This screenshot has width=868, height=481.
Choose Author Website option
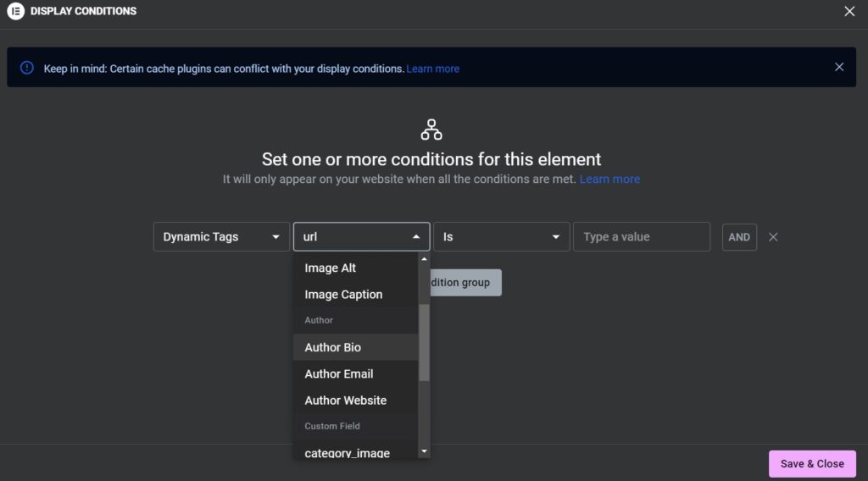click(355, 401)
